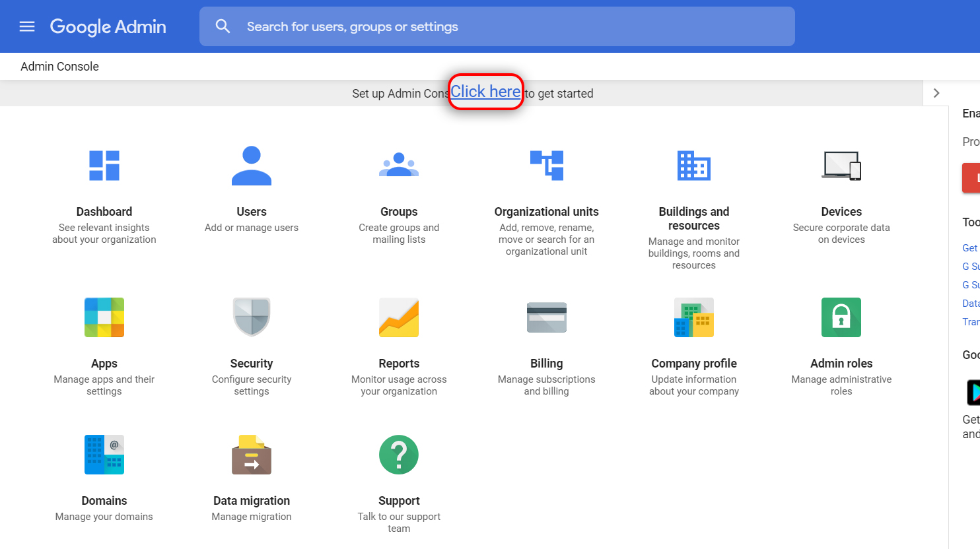Open the hamburger main menu
980x549 pixels.
27,26
